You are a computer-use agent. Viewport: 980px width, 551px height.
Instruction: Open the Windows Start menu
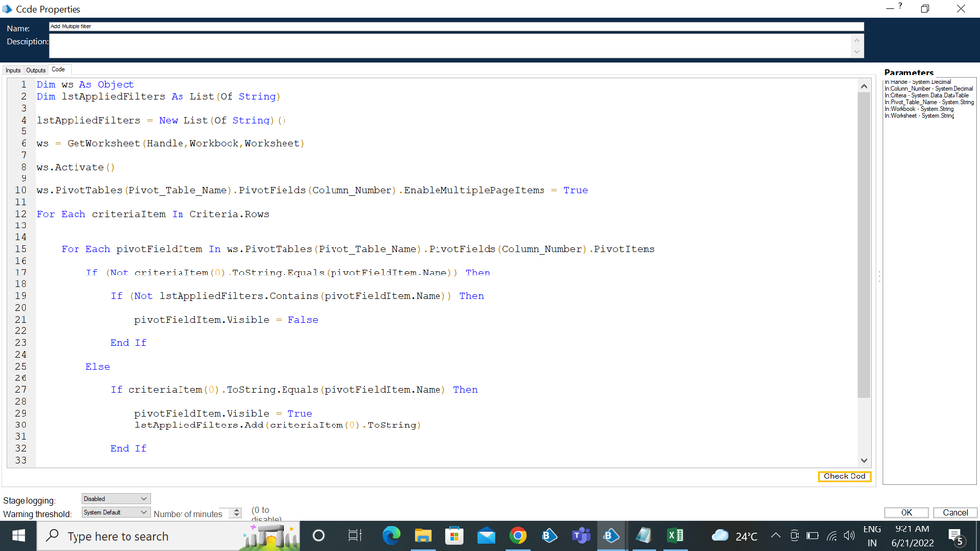pos(18,536)
